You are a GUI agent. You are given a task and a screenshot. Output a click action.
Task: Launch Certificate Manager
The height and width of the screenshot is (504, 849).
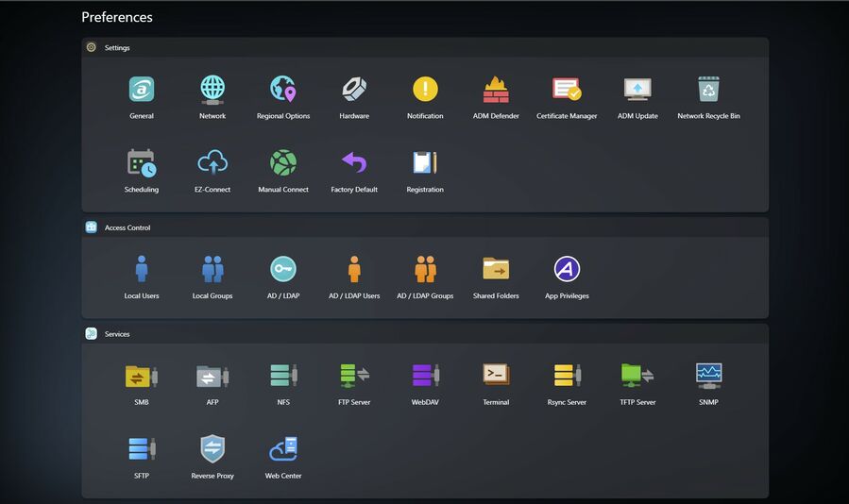coord(567,90)
